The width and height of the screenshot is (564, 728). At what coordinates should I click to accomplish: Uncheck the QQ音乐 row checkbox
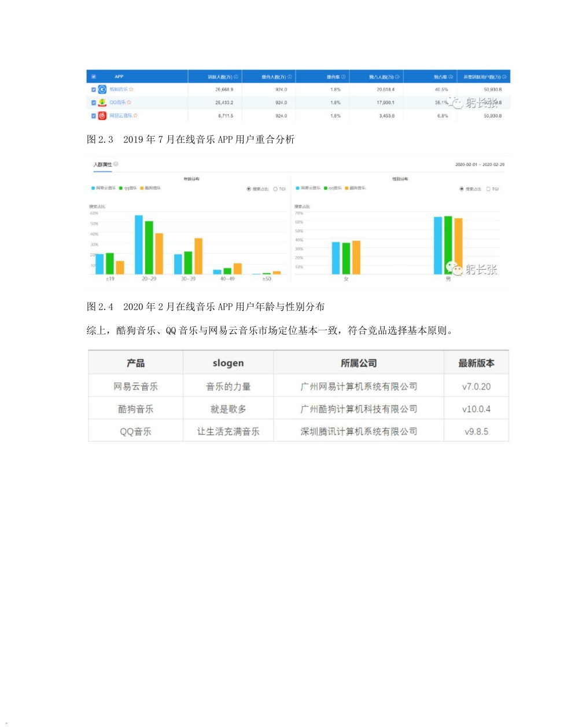point(93,102)
